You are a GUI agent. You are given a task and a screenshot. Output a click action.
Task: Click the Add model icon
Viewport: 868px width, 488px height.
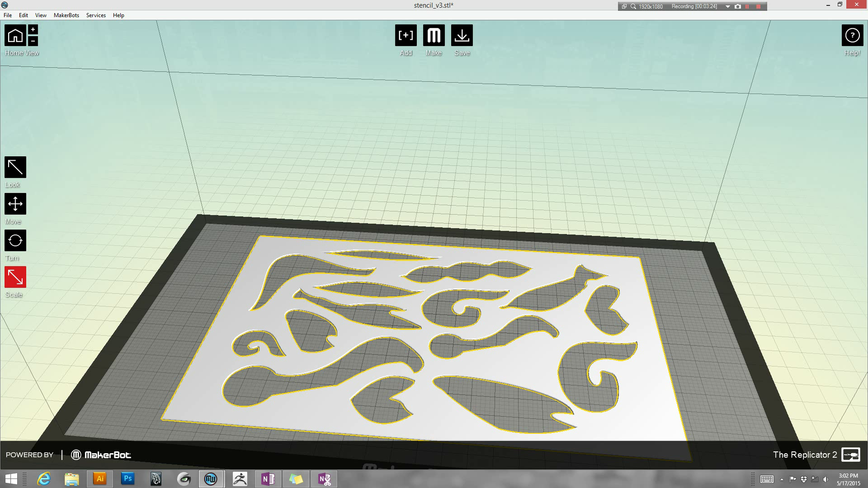click(405, 35)
